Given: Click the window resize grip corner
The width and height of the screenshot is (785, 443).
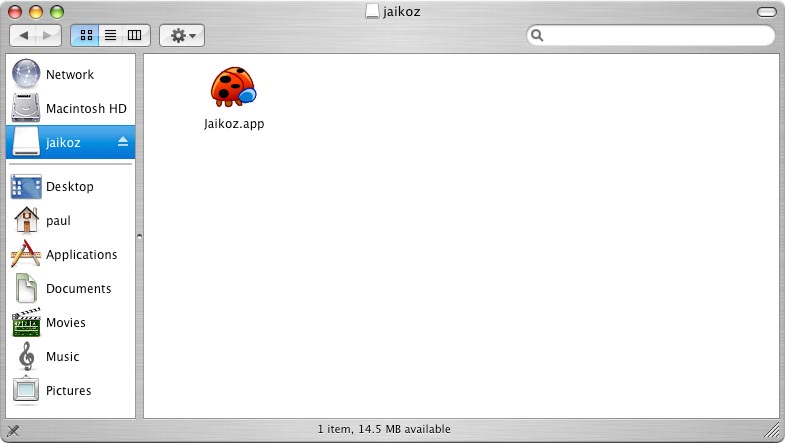Looking at the screenshot, I should coord(772,430).
